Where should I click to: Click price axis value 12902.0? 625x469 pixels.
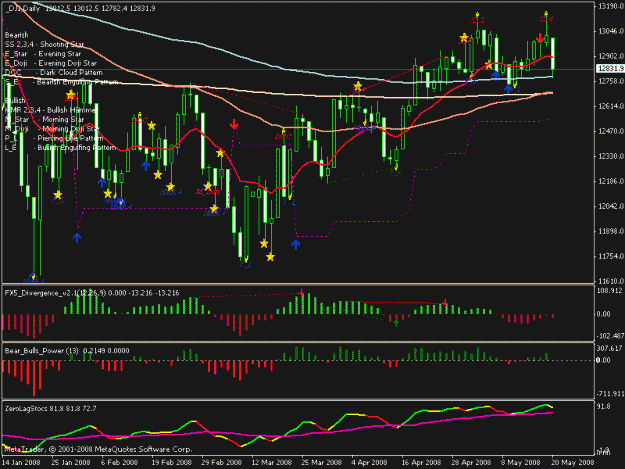point(611,56)
